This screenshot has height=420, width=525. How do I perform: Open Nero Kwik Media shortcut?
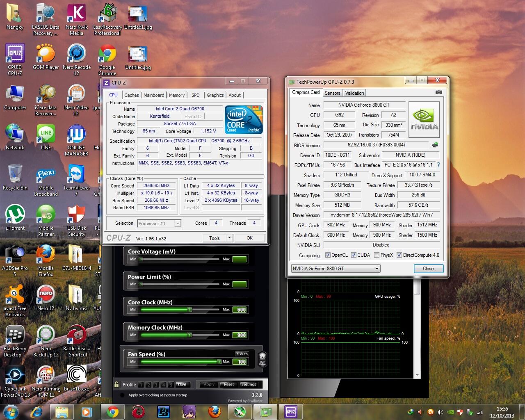[77, 20]
